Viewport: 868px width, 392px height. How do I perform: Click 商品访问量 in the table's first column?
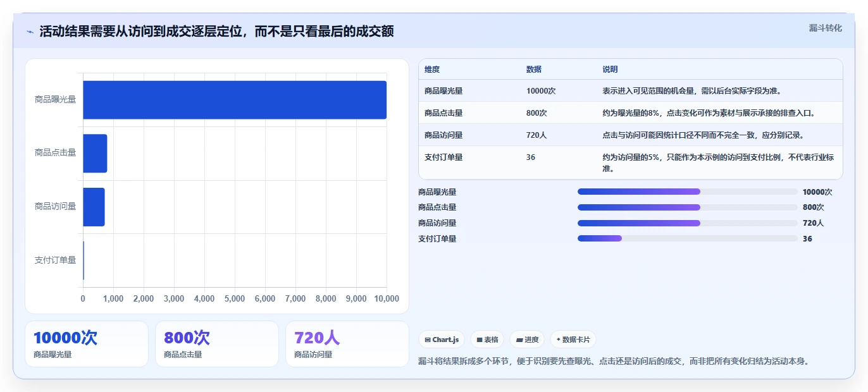[443, 135]
